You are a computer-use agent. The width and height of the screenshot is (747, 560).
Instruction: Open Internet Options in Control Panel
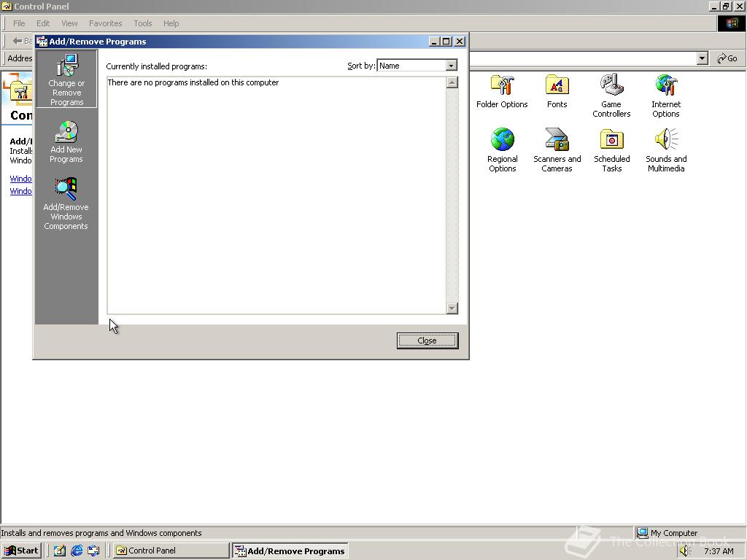(x=666, y=96)
